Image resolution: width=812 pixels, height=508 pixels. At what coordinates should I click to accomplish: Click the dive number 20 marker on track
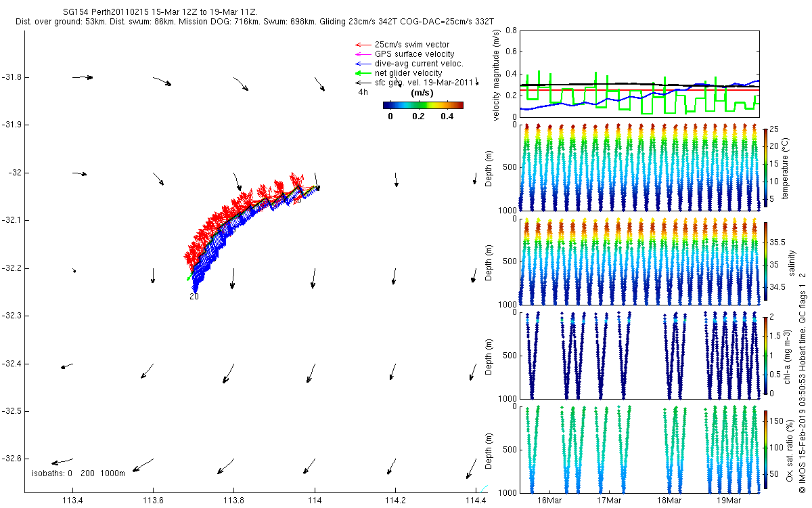[194, 296]
